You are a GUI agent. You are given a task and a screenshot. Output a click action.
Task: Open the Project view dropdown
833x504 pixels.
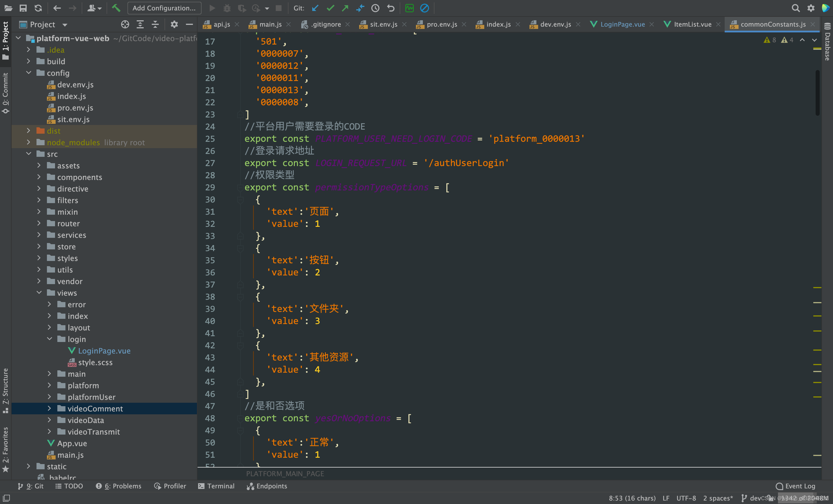coord(65,25)
